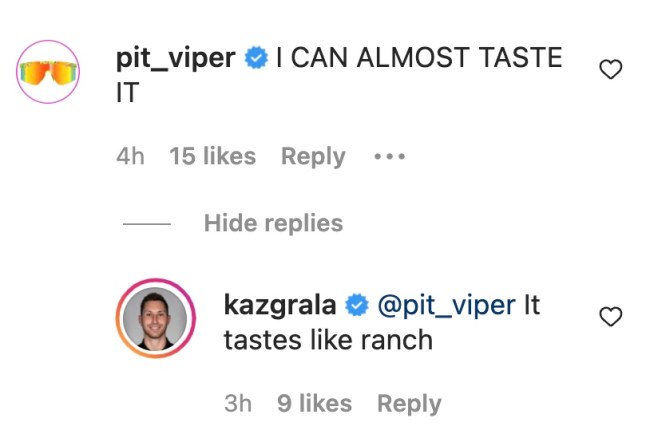
Task: Visit the kazgrala username profile link
Action: [x=282, y=305]
